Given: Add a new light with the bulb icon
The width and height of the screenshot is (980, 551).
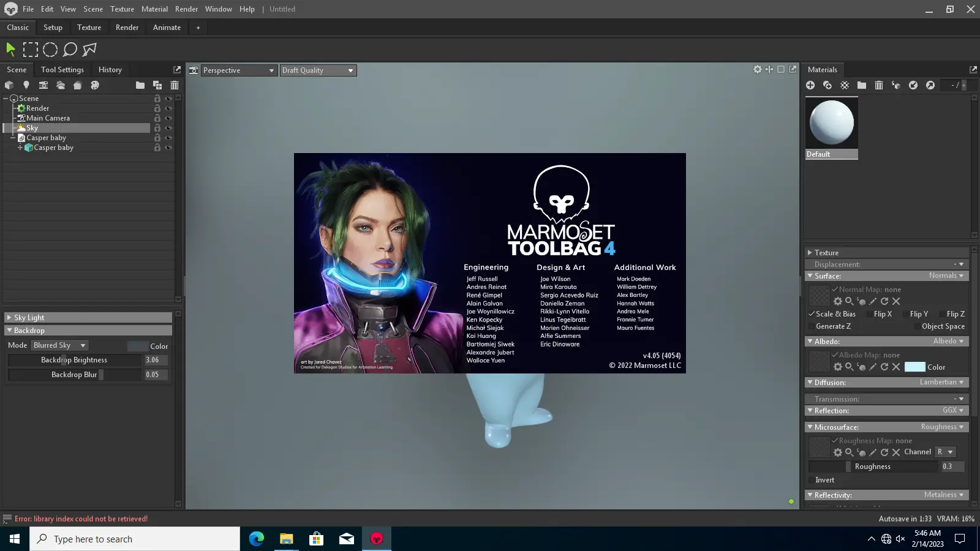Looking at the screenshot, I should click(26, 85).
